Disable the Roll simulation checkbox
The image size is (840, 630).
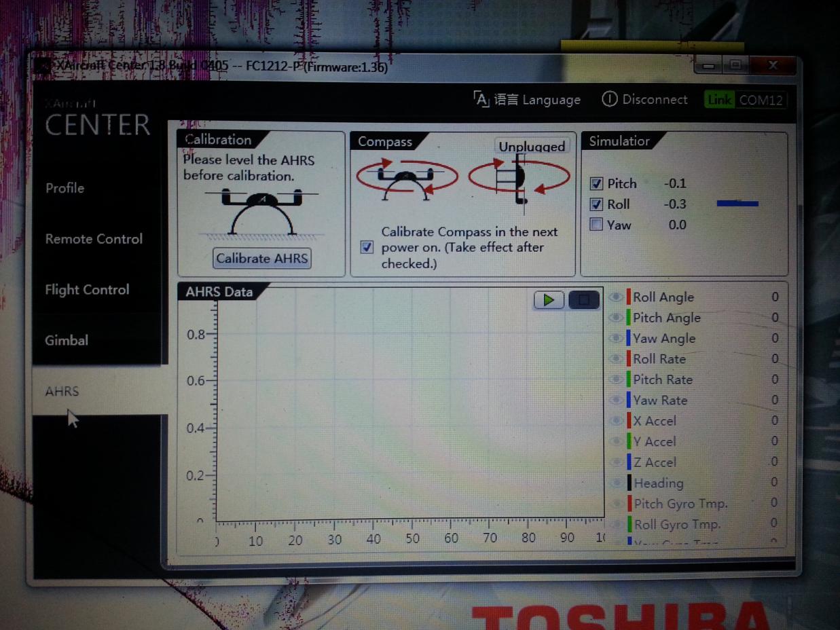596,204
